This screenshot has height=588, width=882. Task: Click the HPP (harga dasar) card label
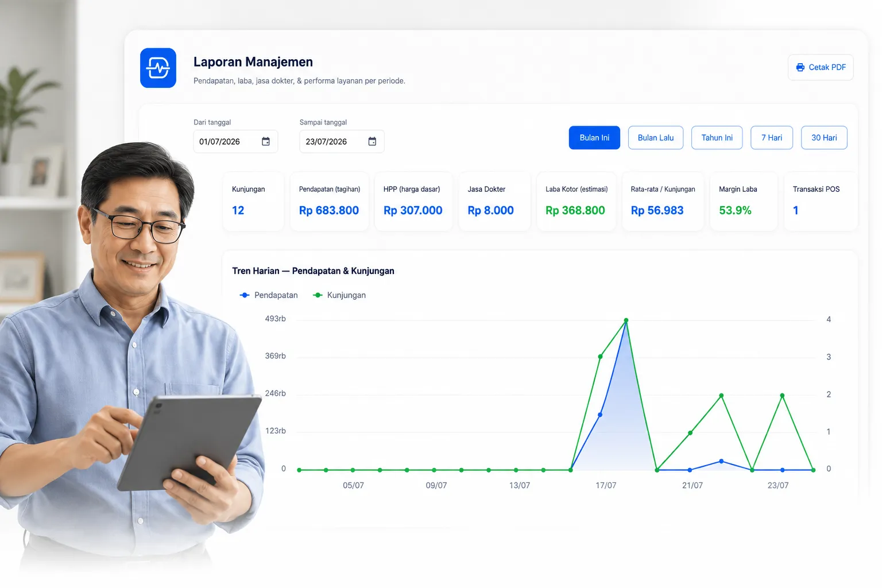click(412, 189)
